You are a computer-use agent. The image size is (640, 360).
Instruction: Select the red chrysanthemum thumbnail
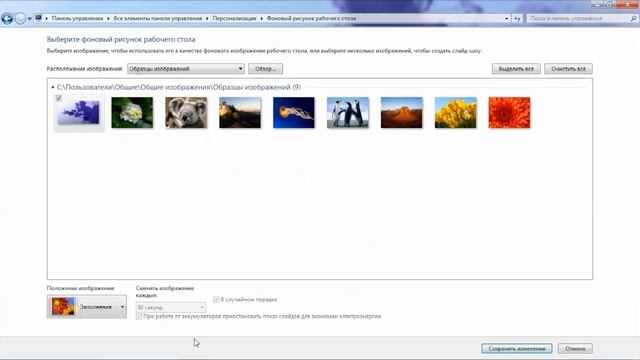509,113
